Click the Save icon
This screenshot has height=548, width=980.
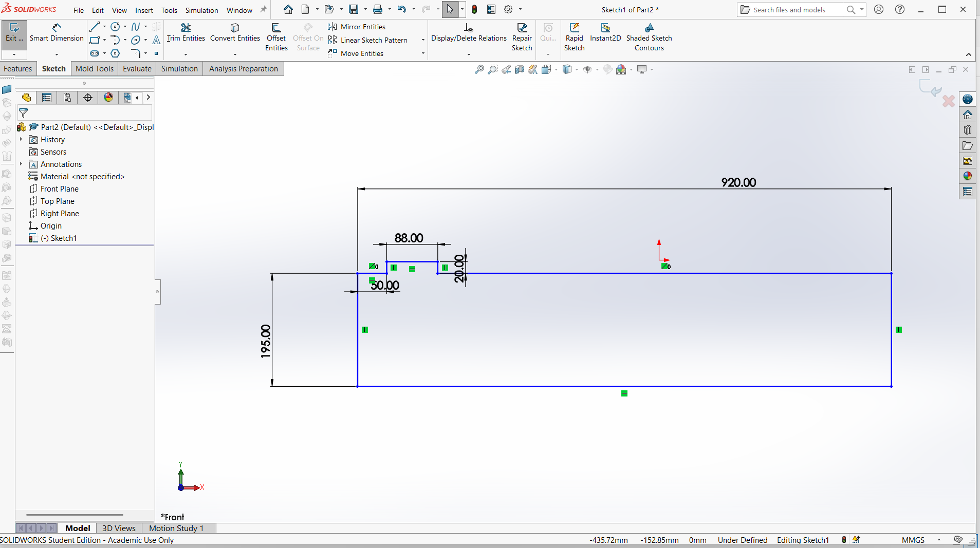pos(354,9)
